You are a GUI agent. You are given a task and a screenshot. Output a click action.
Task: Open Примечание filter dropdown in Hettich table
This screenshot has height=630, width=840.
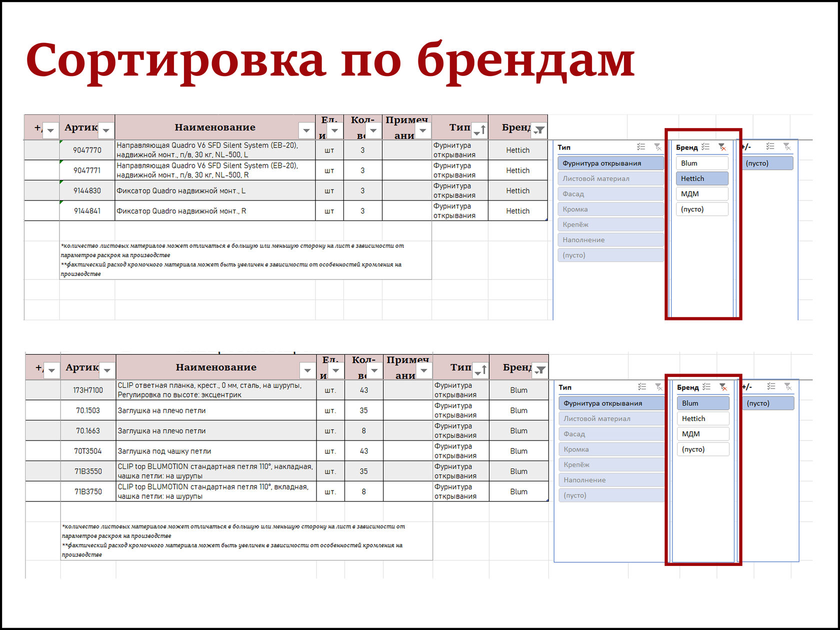pos(422,130)
